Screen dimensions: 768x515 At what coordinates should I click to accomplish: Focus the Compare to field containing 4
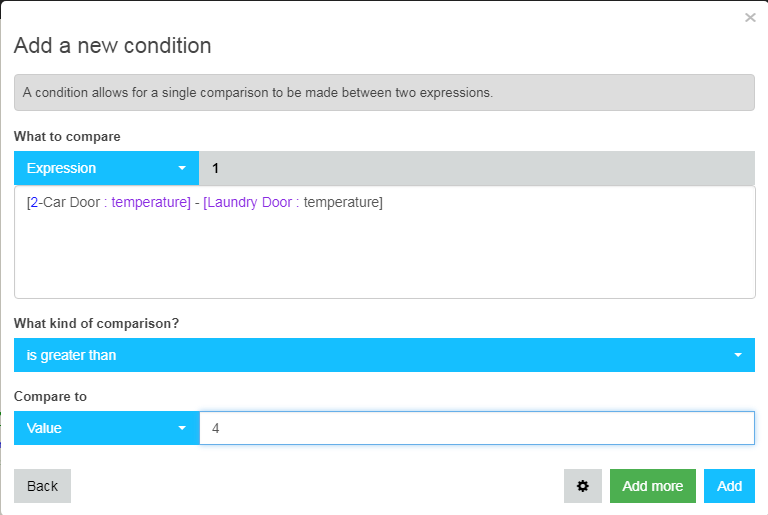tap(477, 428)
